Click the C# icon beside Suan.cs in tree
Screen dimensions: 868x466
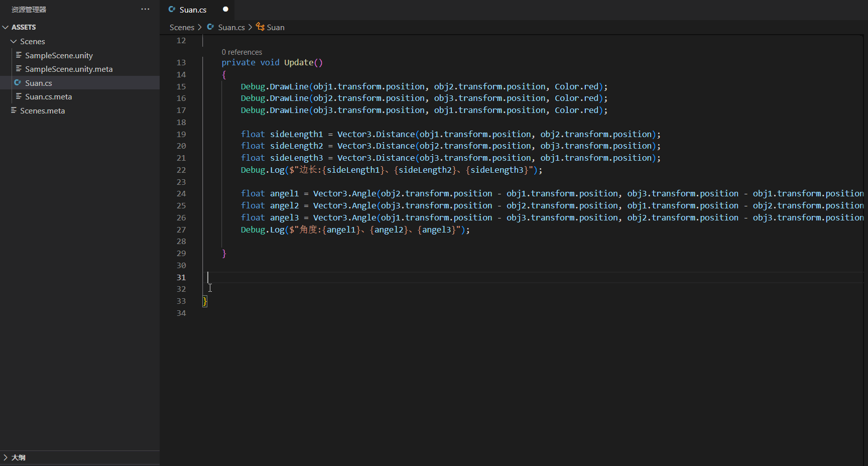[x=18, y=82]
